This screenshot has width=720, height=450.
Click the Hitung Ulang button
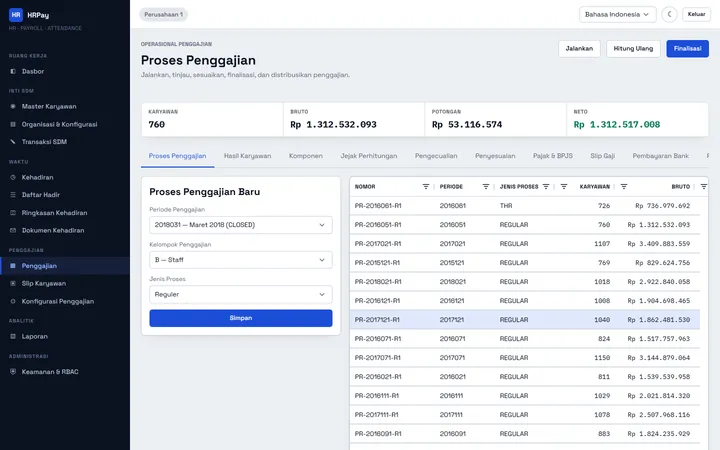633,49
